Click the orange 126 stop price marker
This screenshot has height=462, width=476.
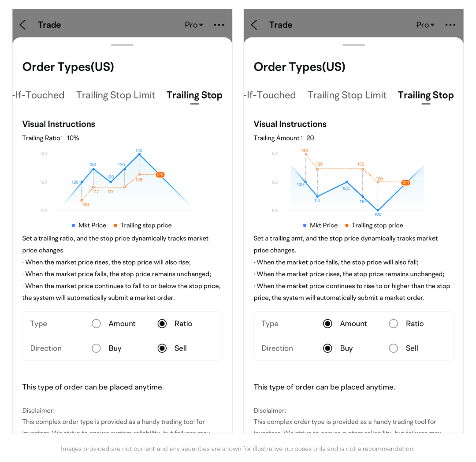(x=160, y=174)
